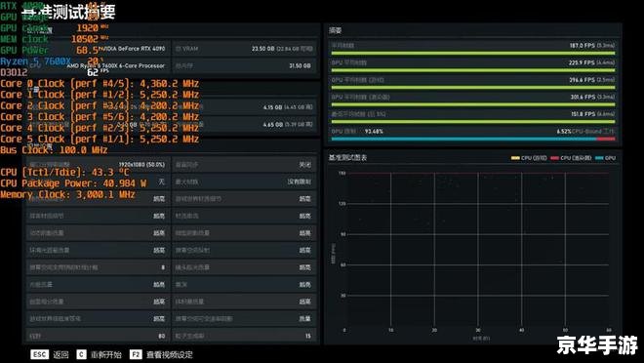
Task: Click the 4.15 GB usage value
Action: (x=273, y=107)
